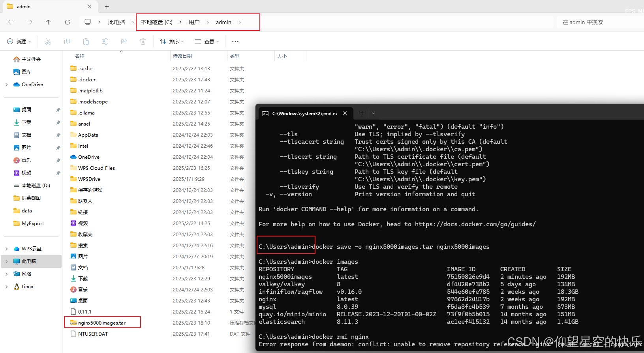The height and width of the screenshot is (353, 644).
Task: Open the 新建 dropdown button
Action: click(x=19, y=41)
